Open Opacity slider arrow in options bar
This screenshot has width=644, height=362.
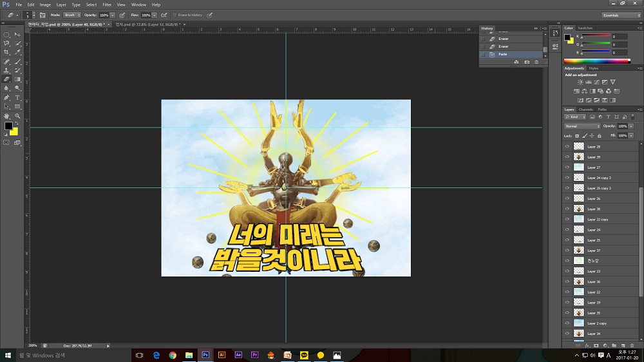tap(112, 15)
